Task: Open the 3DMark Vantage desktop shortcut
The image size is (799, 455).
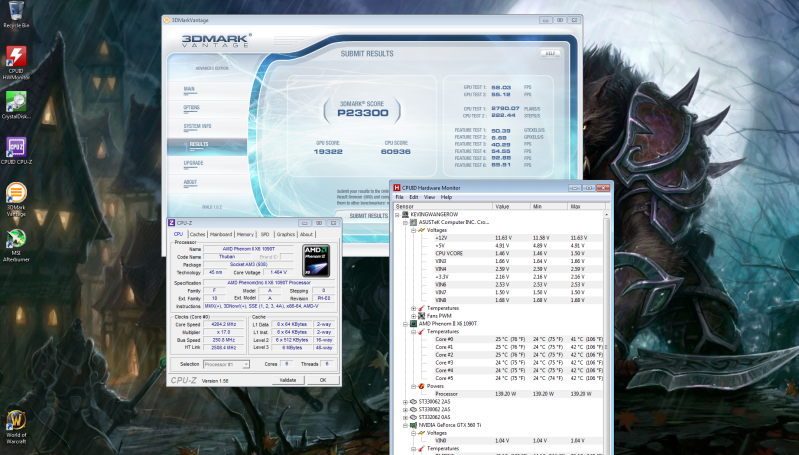Action: (x=16, y=200)
